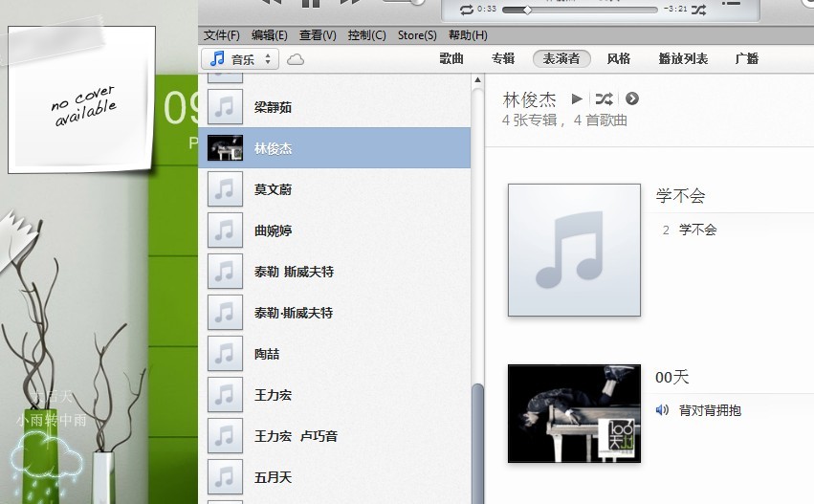
Task: Switch to the 歌曲 tab
Action: (451, 58)
